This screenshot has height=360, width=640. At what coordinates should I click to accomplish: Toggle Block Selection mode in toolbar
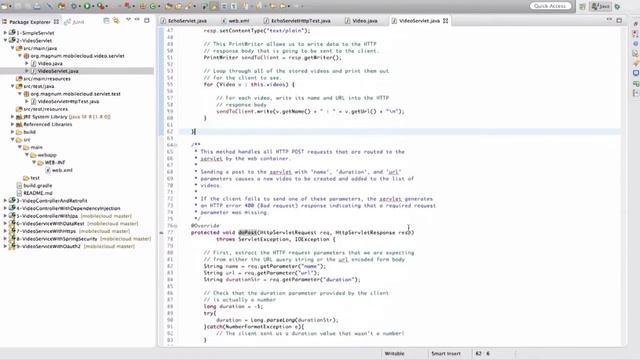pyautogui.click(x=224, y=6)
